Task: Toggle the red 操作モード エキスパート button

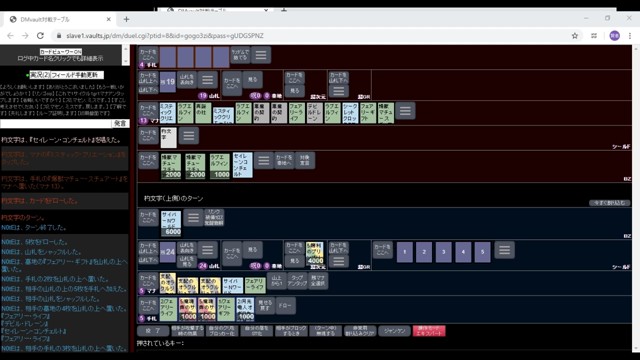Action: tap(429, 331)
